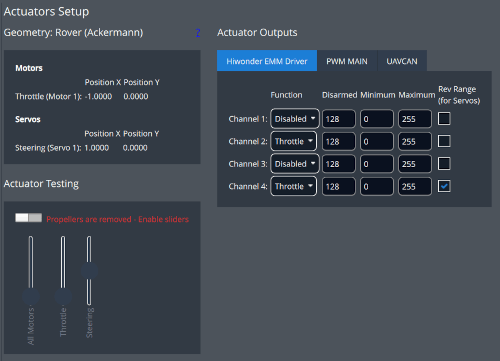Image resolution: width=500 pixels, height=361 pixels.
Task: Click the 'Actuators Setup' heading
Action: point(46,11)
